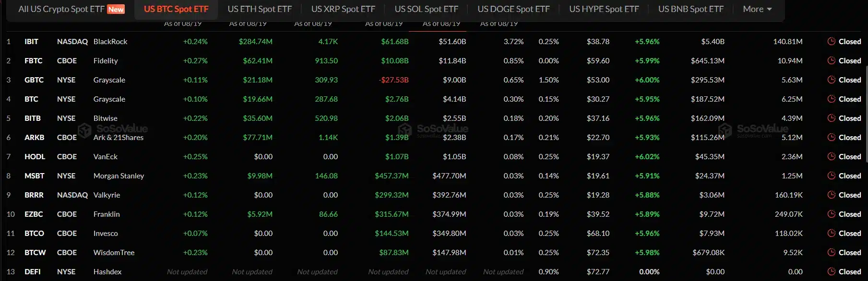Click the status clock icon for MSBT
Screen dimensions: 868x281
tap(832, 176)
